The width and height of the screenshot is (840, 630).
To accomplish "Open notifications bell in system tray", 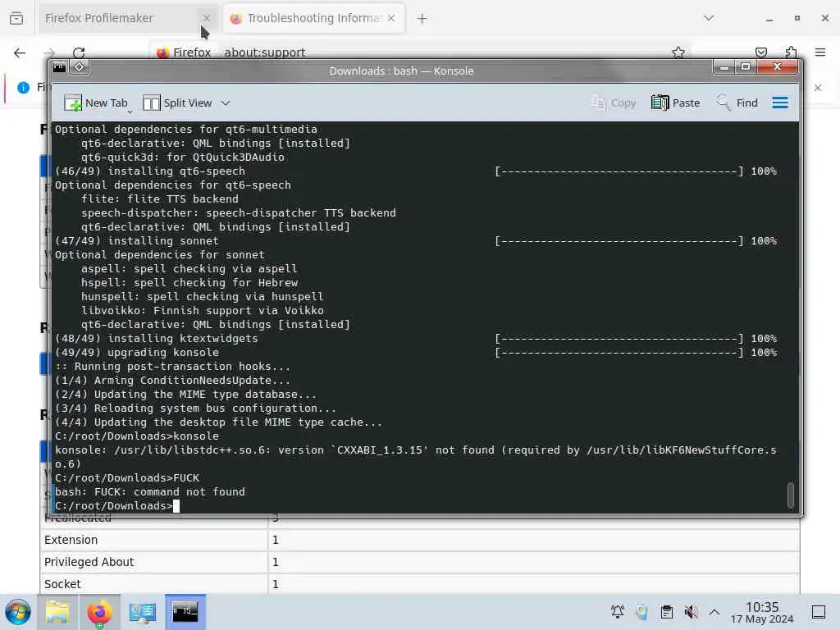I will pos(618,612).
